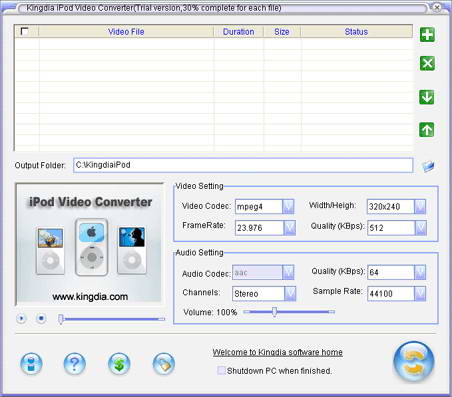
Task: Toggle the select-all checkbox in list header
Action: click(24, 31)
